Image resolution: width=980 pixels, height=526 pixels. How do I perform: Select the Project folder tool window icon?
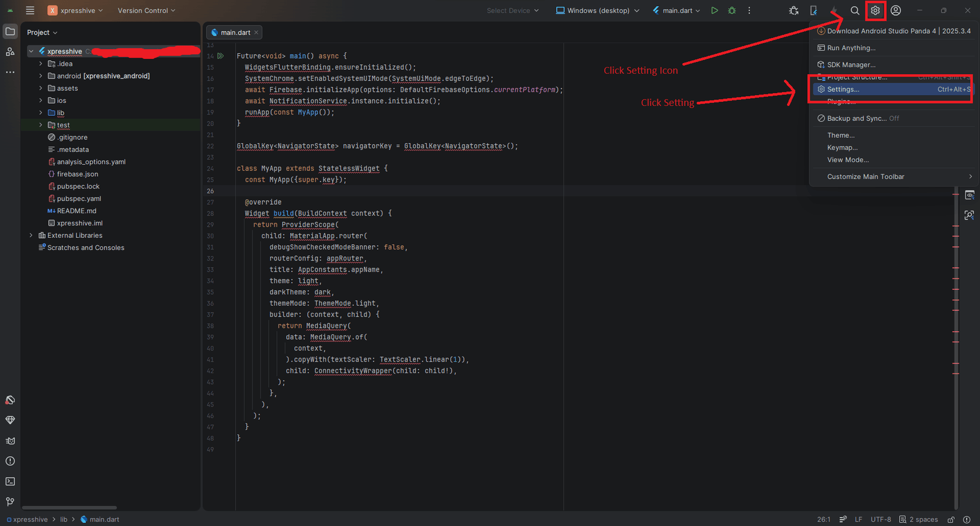click(10, 31)
